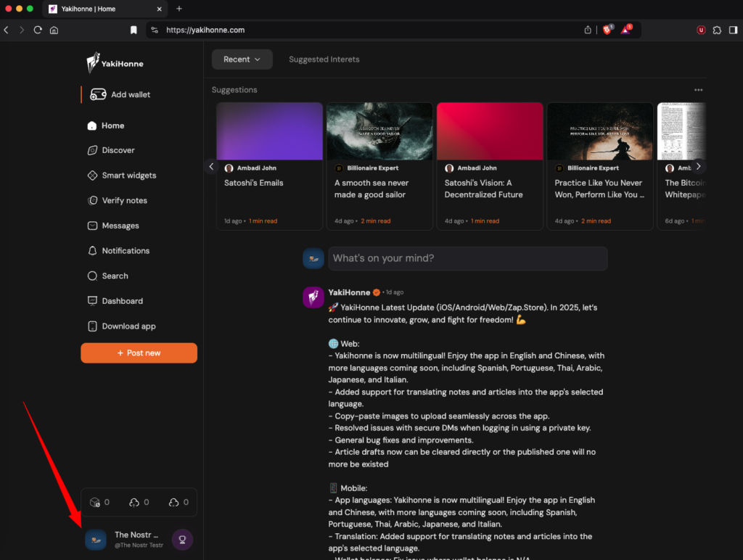The height and width of the screenshot is (560, 743).
Task: Open a new browser tab
Action: coord(178,9)
